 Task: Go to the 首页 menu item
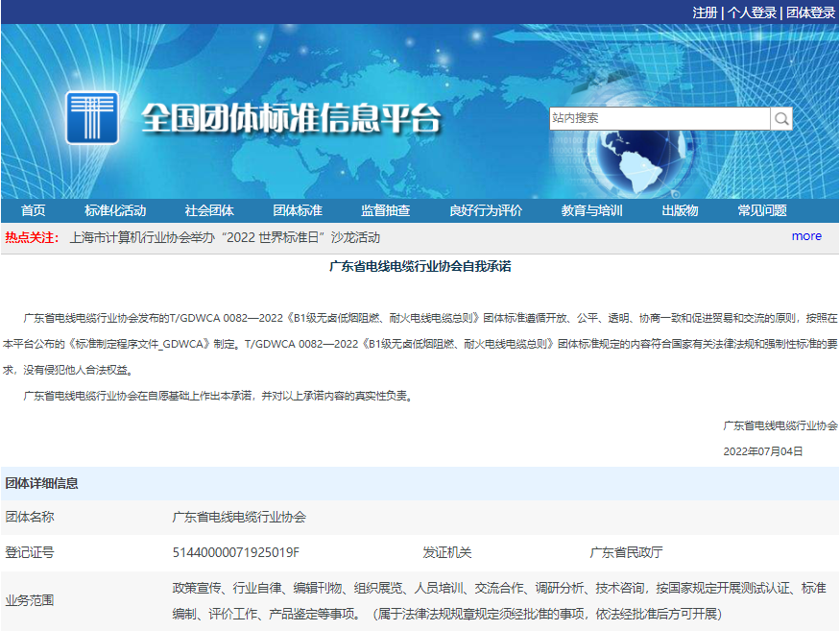click(34, 210)
